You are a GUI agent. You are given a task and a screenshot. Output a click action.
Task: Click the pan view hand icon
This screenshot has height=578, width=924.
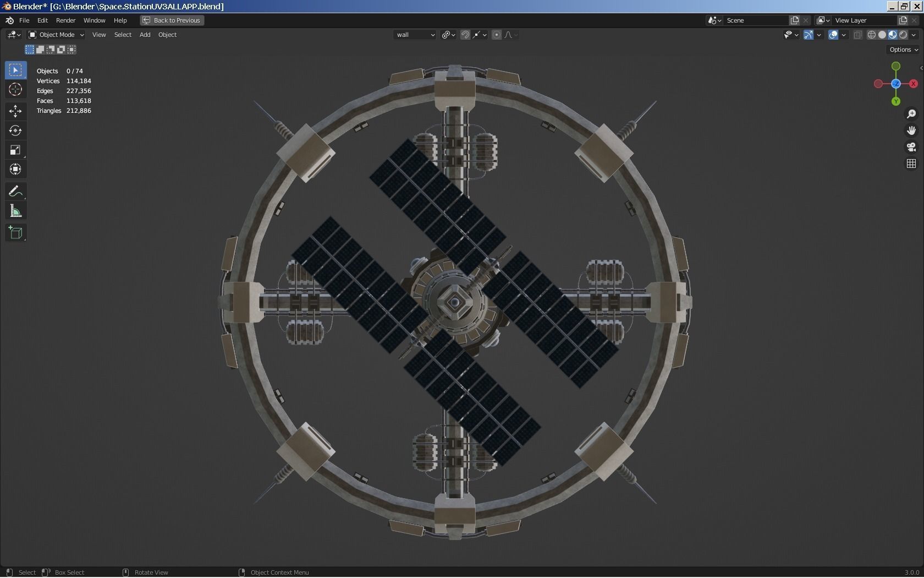(911, 130)
